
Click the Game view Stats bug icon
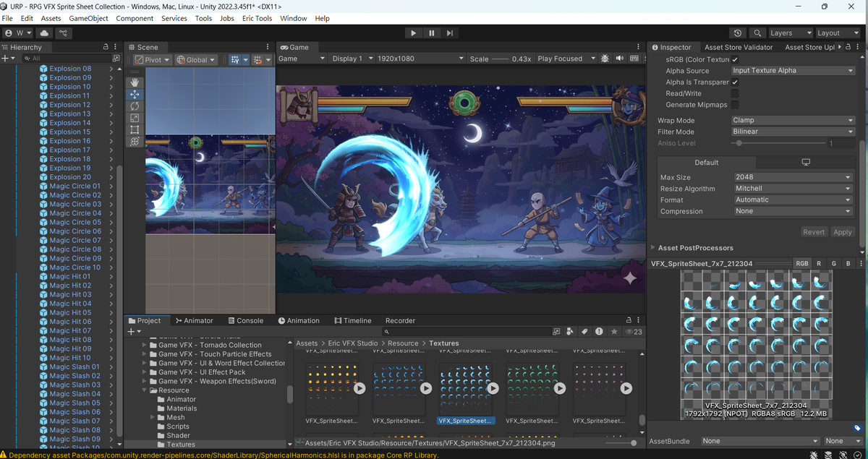click(605, 59)
